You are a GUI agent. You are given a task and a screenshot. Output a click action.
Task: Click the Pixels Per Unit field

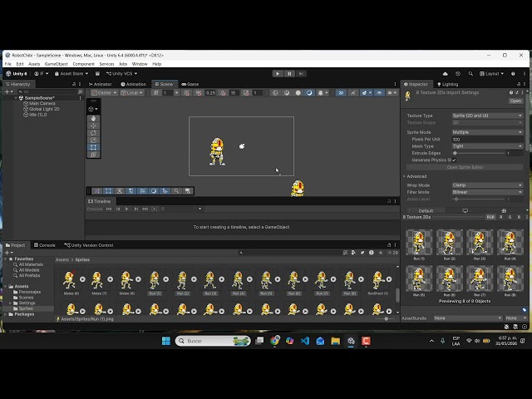coord(487,140)
